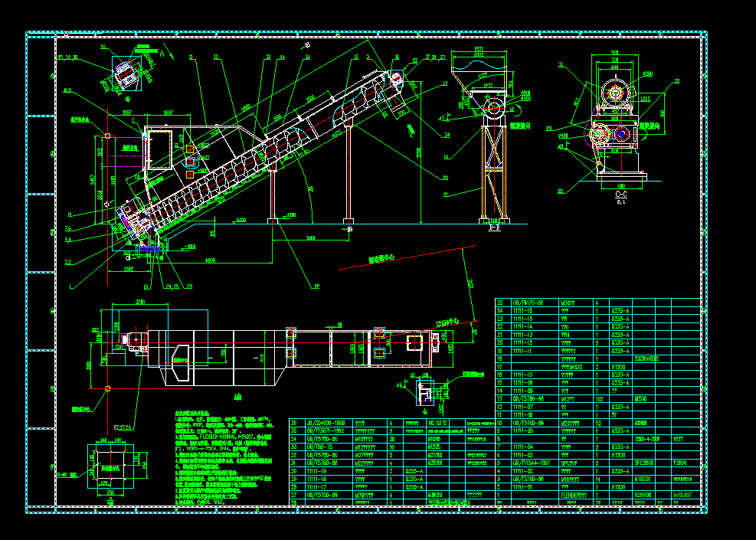Viewport: 756px width, 540px height.
Task: Select quantity 102 in row 13
Action: pyautogui.click(x=601, y=399)
